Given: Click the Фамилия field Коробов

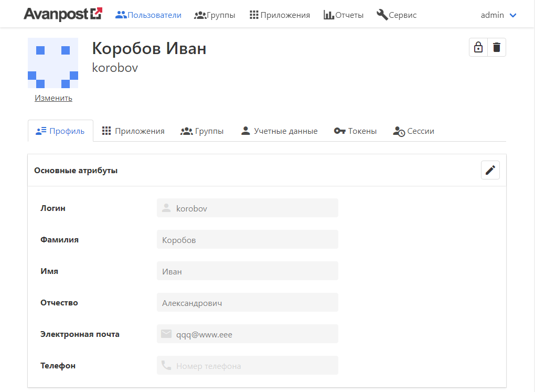Looking at the screenshot, I should 248,239.
